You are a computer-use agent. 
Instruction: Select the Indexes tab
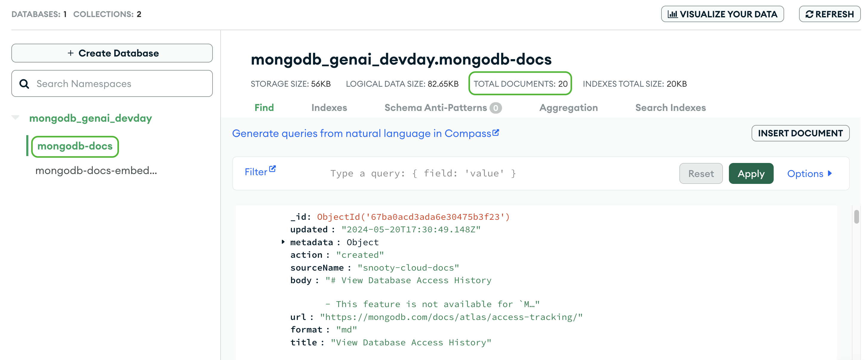coord(328,108)
